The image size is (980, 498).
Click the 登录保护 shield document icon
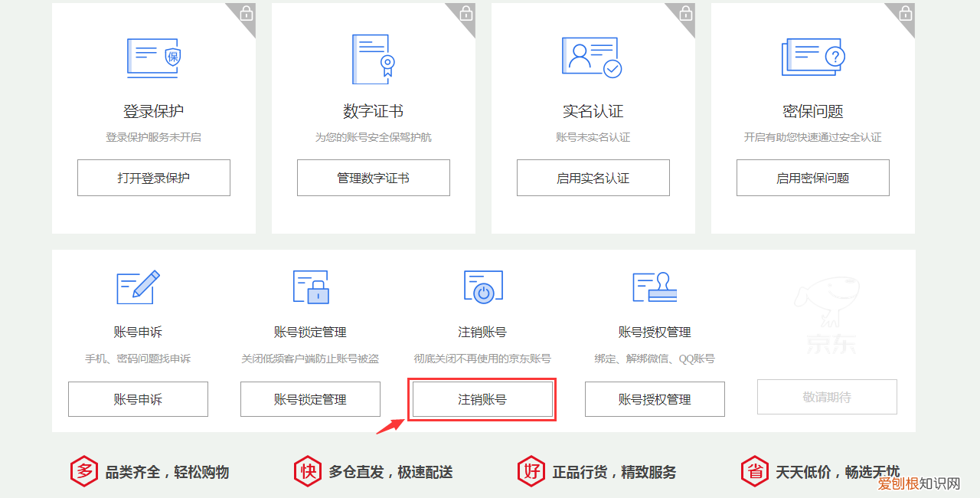tap(153, 58)
